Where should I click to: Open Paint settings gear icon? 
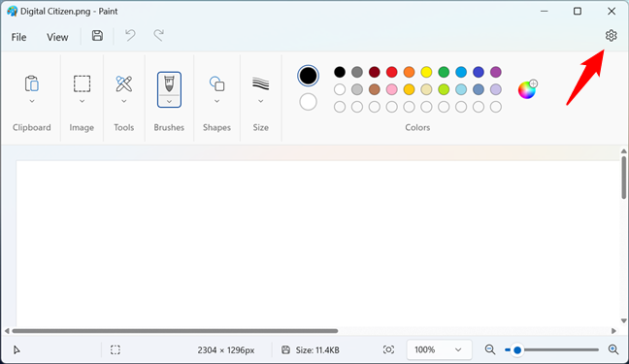[611, 36]
